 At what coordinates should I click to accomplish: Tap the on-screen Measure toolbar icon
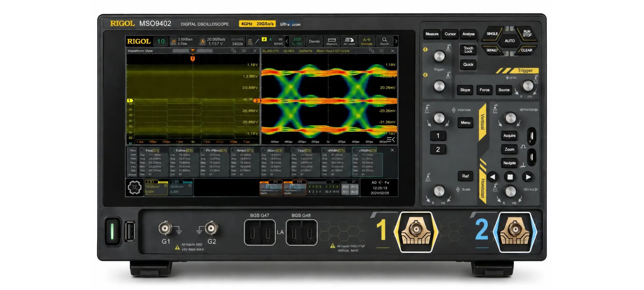[x=332, y=41]
